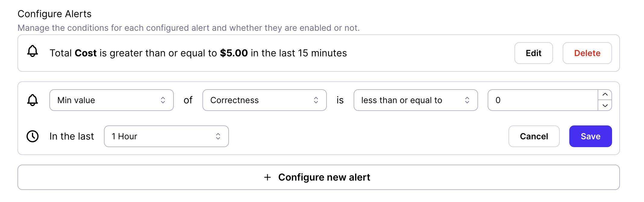
Task: Open the 1 Hour time window dropdown
Action: point(166,136)
